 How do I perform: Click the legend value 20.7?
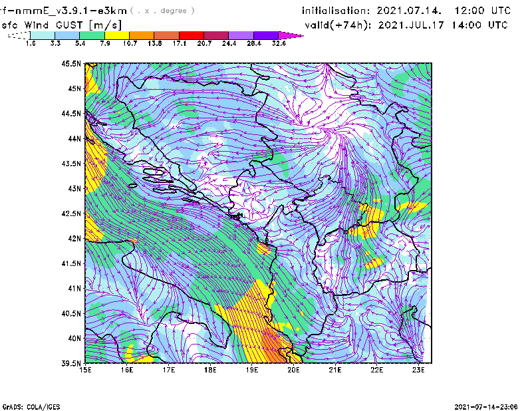[x=204, y=43]
